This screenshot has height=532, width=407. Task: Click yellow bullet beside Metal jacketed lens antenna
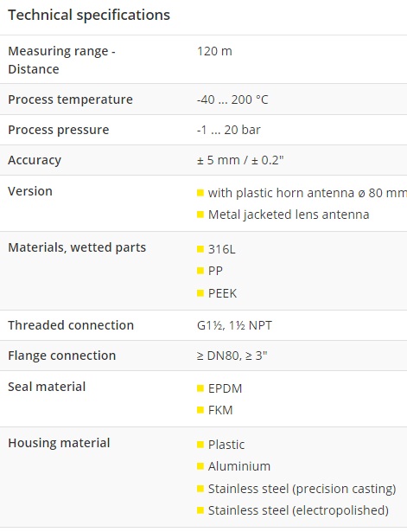pyautogui.click(x=200, y=215)
